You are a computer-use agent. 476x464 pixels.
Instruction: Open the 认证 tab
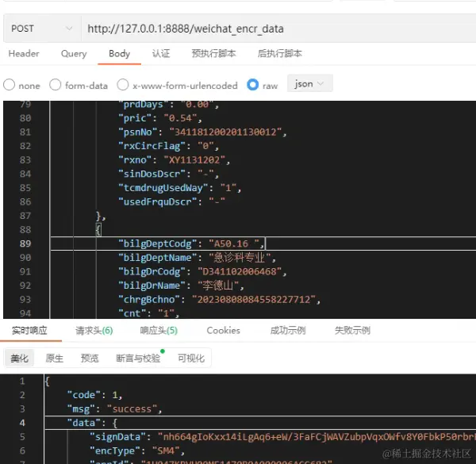point(161,54)
